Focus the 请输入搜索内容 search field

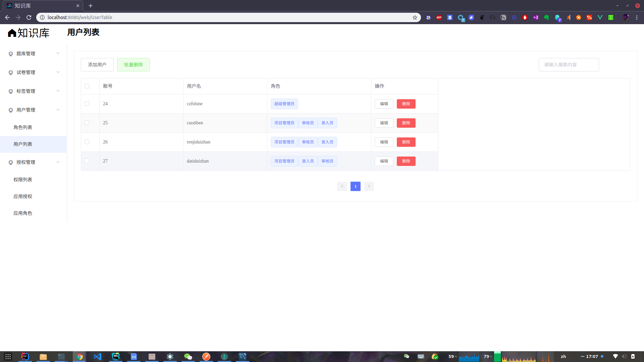click(569, 65)
